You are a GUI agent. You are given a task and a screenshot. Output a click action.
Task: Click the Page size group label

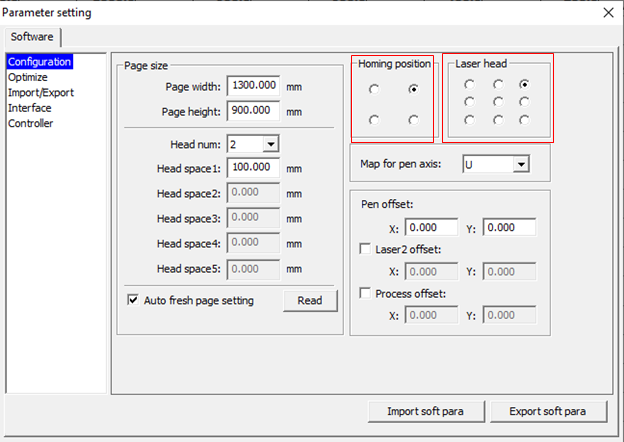(x=146, y=66)
